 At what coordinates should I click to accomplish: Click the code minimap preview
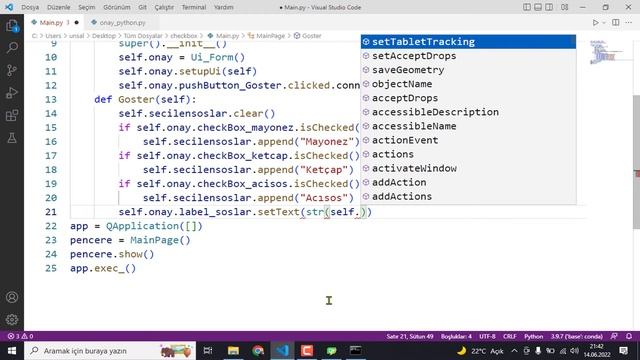click(606, 52)
